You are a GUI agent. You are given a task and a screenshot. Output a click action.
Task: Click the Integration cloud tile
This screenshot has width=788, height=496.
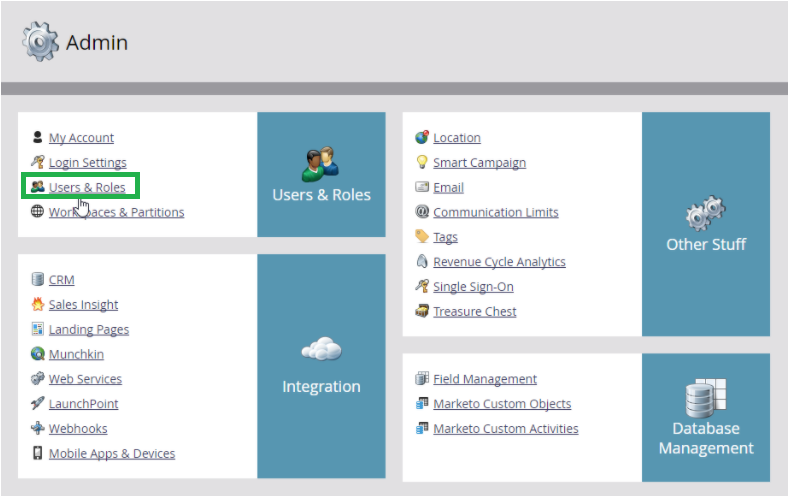pyautogui.click(x=321, y=366)
